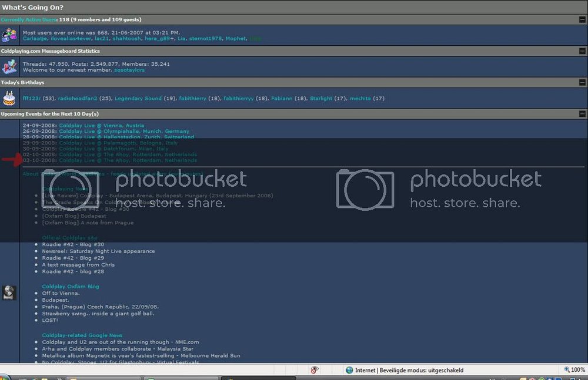Image resolution: width=588 pixels, height=380 pixels.
Task: Open Fabiann's birthday profile link
Action: [x=282, y=99]
